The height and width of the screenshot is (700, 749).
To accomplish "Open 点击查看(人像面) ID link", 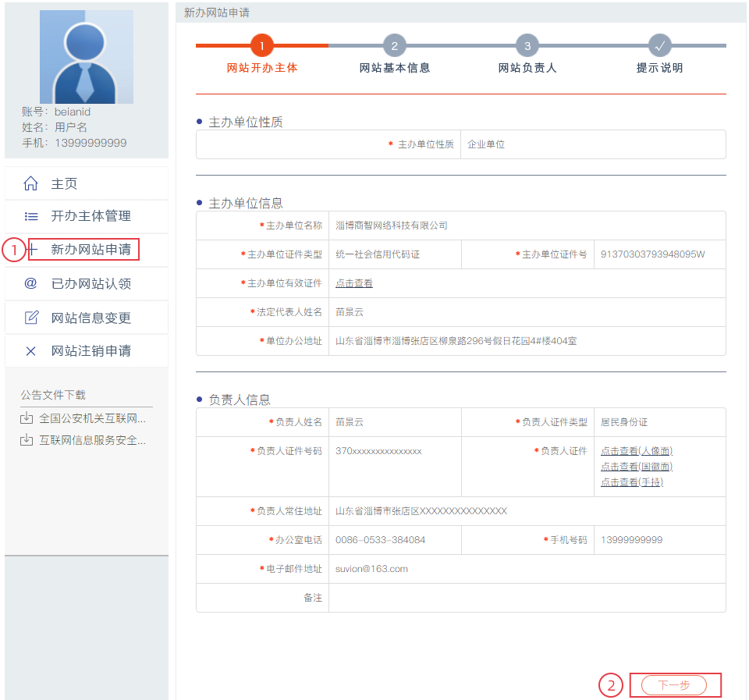I will [x=637, y=450].
